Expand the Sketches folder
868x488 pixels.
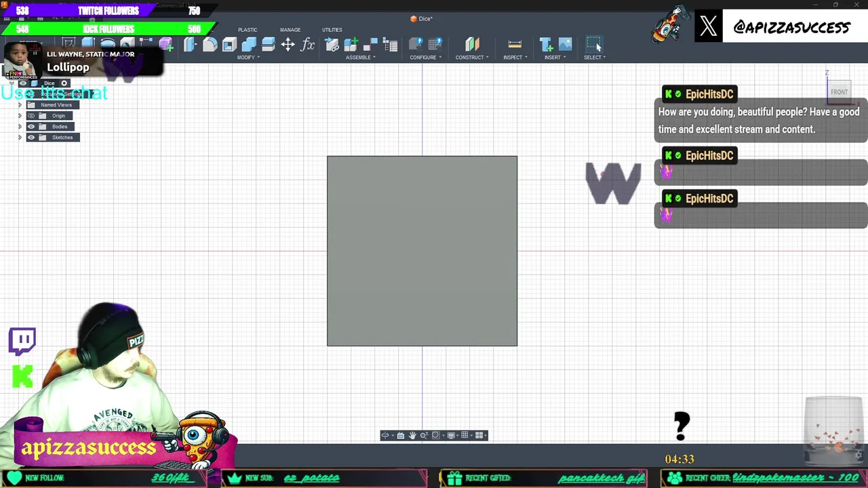[x=20, y=138]
